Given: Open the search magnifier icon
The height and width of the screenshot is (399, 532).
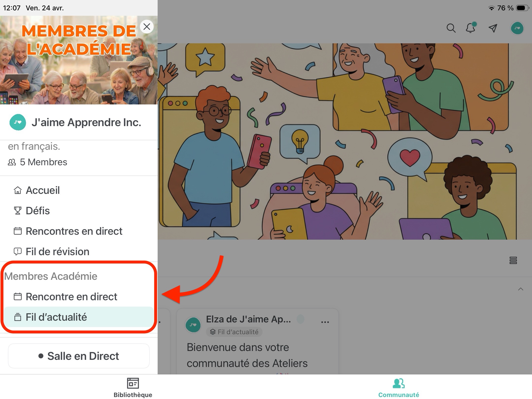Looking at the screenshot, I should pos(451,28).
